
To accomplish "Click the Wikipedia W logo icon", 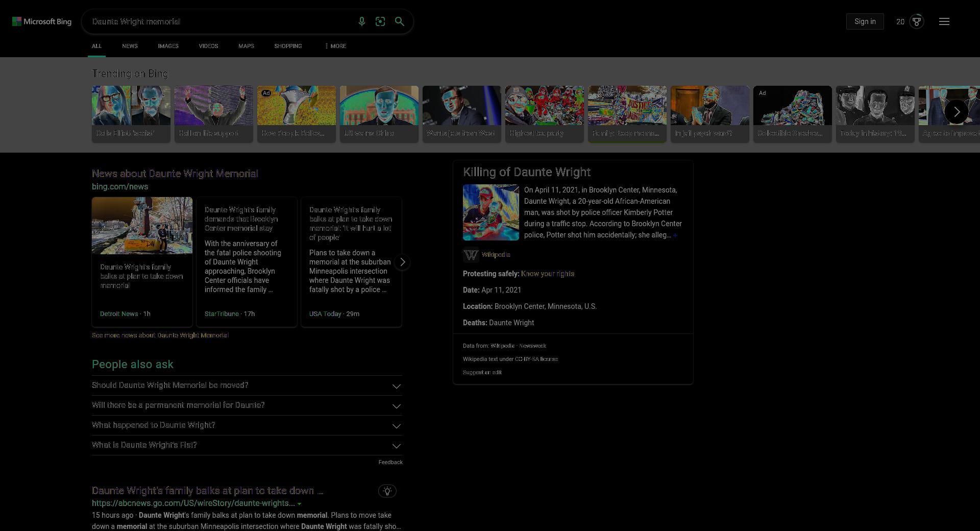I will point(471,255).
